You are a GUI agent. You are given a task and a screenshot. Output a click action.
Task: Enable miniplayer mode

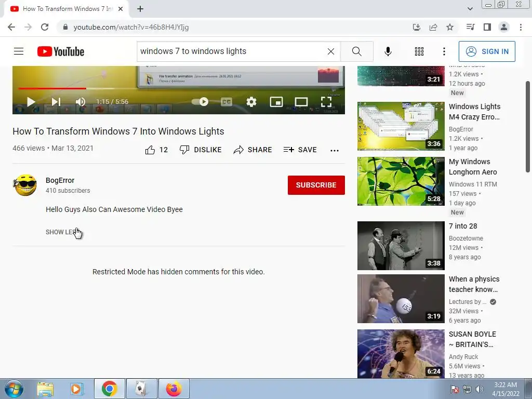pos(276,102)
